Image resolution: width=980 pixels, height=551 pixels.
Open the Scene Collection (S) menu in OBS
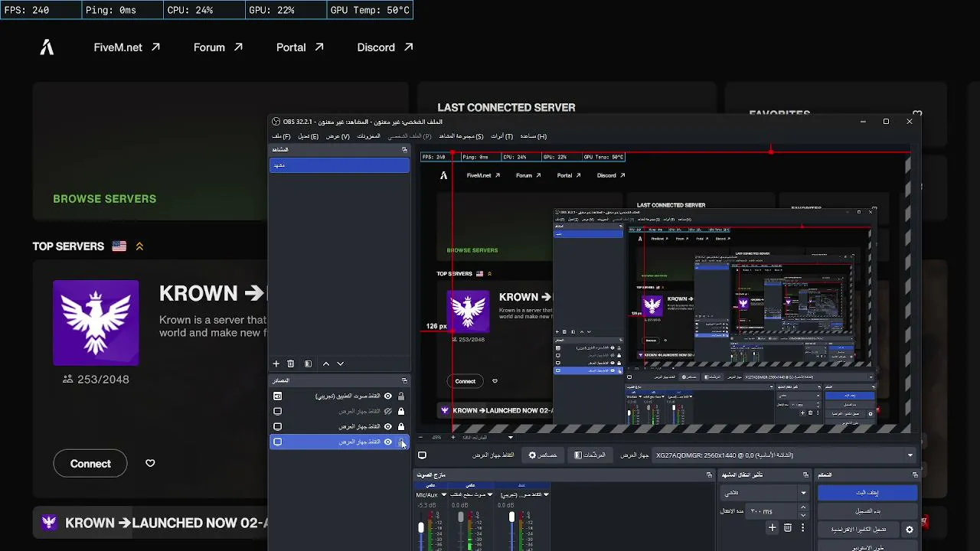(x=461, y=136)
